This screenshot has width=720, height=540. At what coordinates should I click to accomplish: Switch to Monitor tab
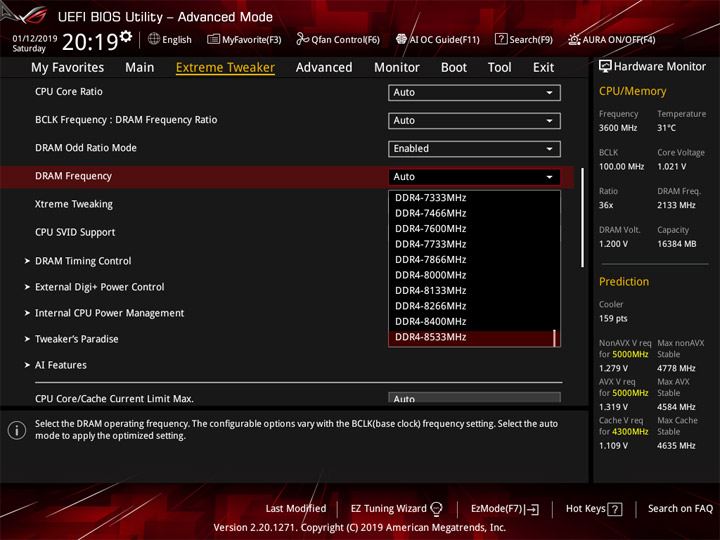click(x=397, y=68)
